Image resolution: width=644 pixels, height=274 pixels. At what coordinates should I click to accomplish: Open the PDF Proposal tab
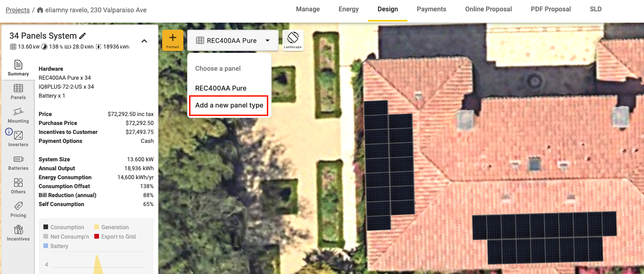coord(551,9)
